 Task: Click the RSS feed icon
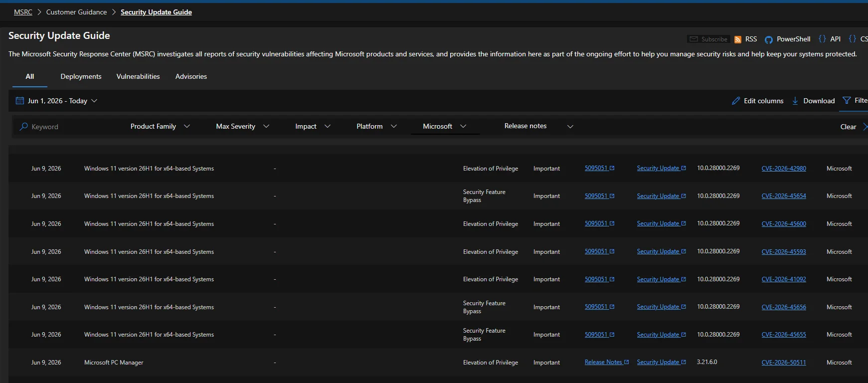(738, 39)
